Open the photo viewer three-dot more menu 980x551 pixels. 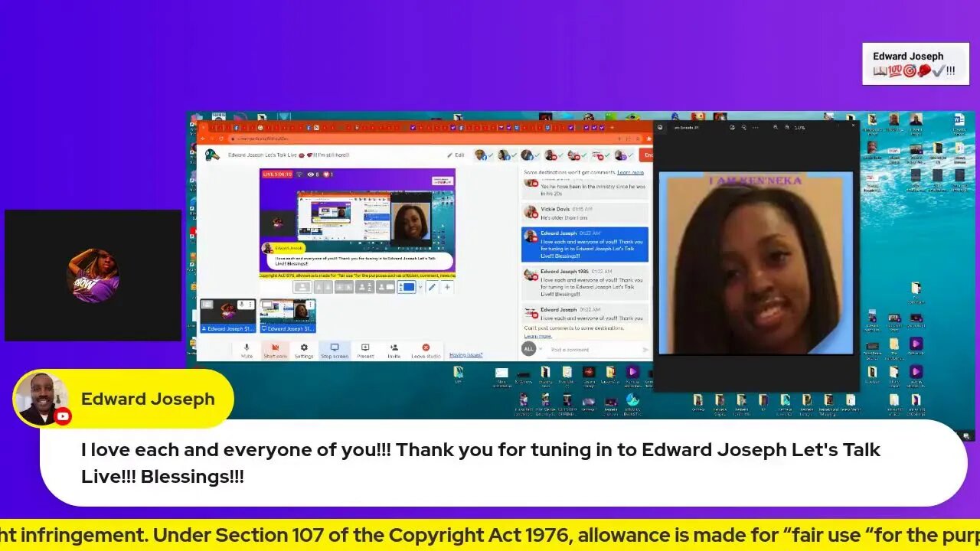(x=755, y=127)
